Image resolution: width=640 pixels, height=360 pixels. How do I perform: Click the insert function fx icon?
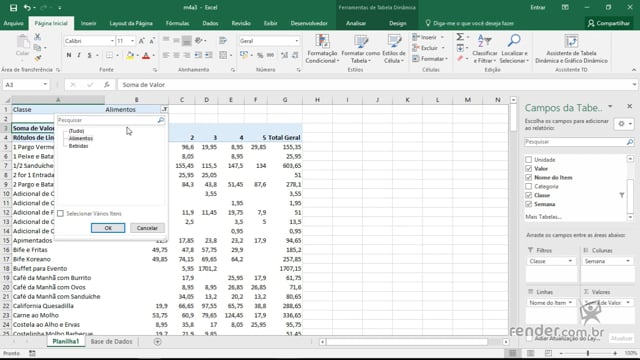pyautogui.click(x=107, y=84)
